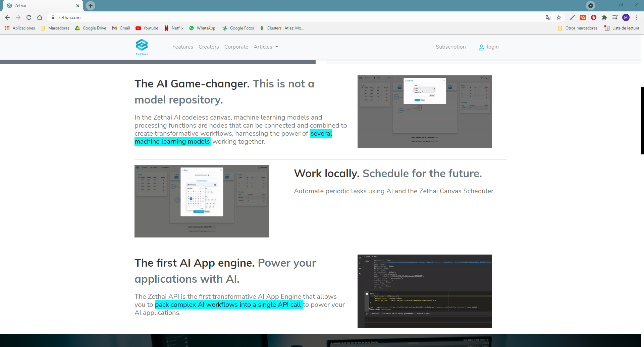The width and height of the screenshot is (644, 347).
Task: Open the Extensions puzzle menu
Action: pos(604,17)
